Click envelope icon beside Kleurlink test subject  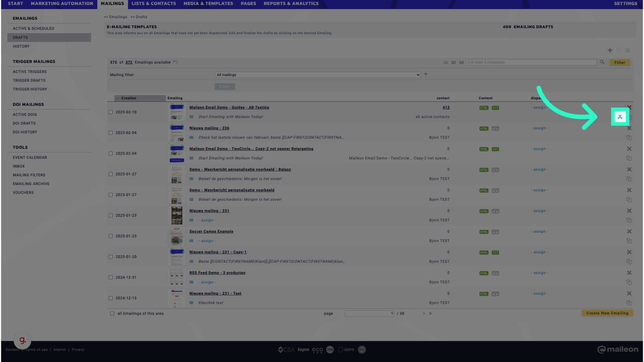(191, 303)
